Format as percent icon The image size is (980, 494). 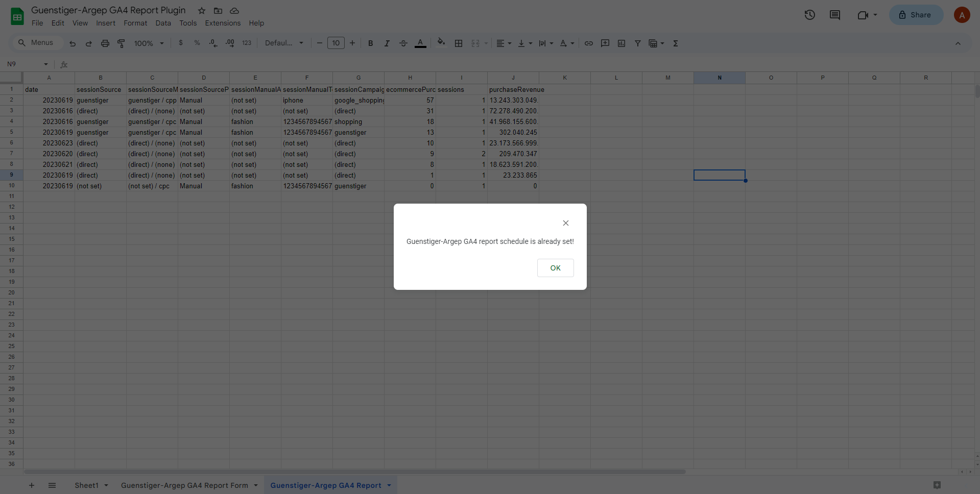pyautogui.click(x=197, y=43)
